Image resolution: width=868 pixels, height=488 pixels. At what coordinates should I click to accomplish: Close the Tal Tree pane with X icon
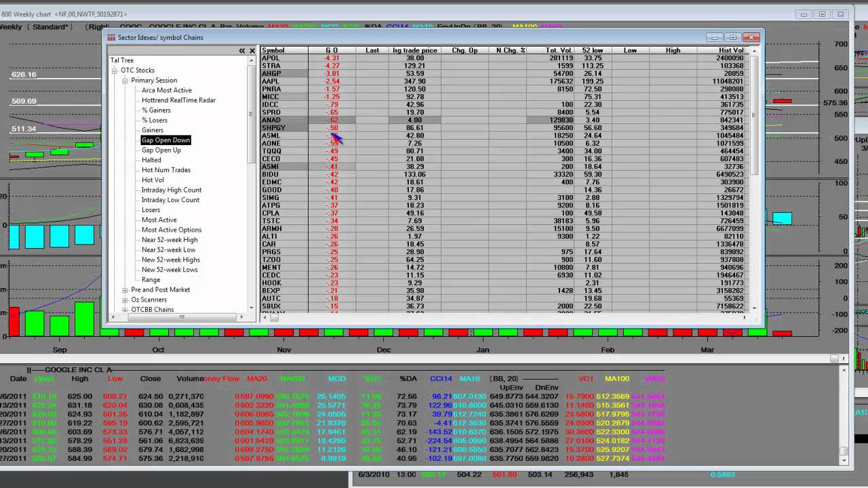252,51
